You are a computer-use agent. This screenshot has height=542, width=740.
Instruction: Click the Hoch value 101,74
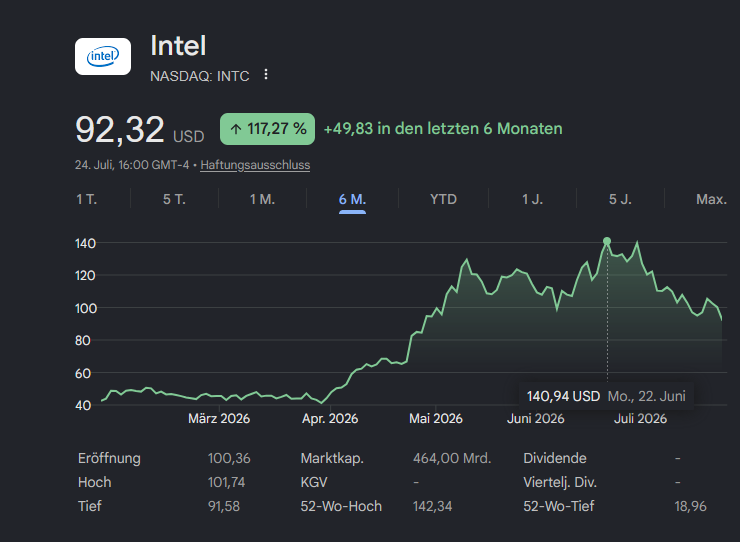[226, 483]
